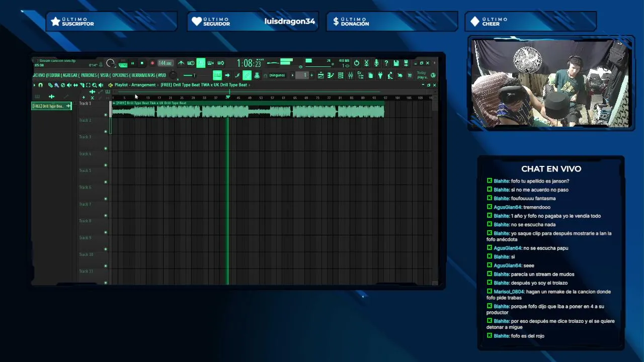The height and width of the screenshot is (362, 644).
Task: Open help with the question mark icon
Action: [386, 63]
